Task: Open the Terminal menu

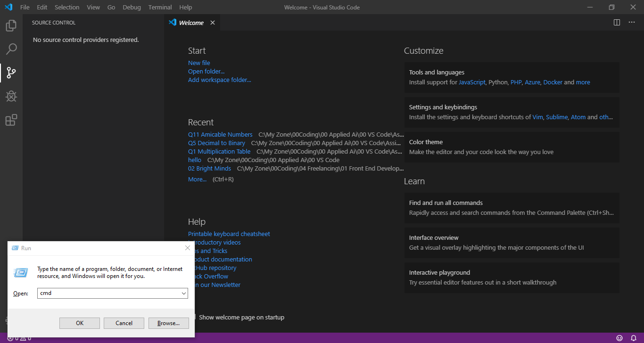Action: [160, 7]
